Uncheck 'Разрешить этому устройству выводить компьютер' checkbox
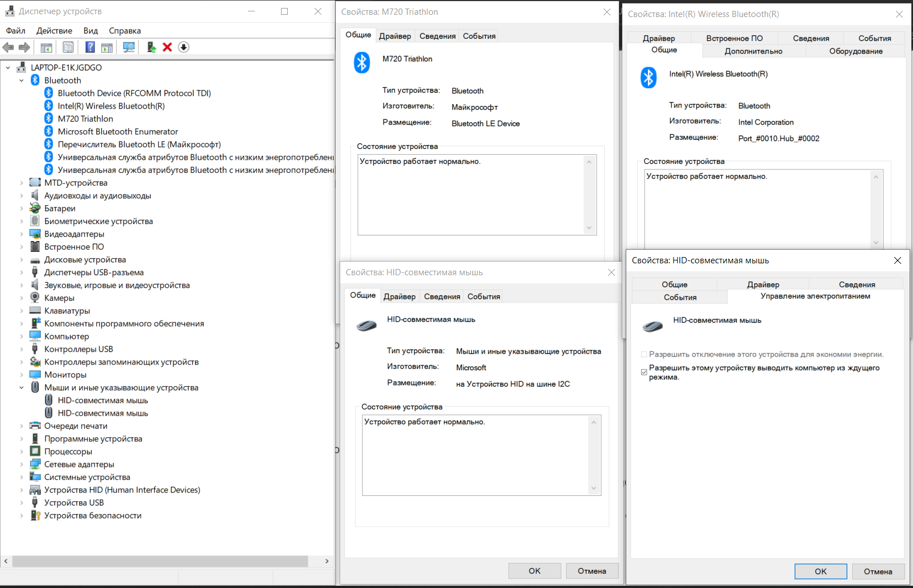Image resolution: width=913 pixels, height=588 pixels. [644, 372]
